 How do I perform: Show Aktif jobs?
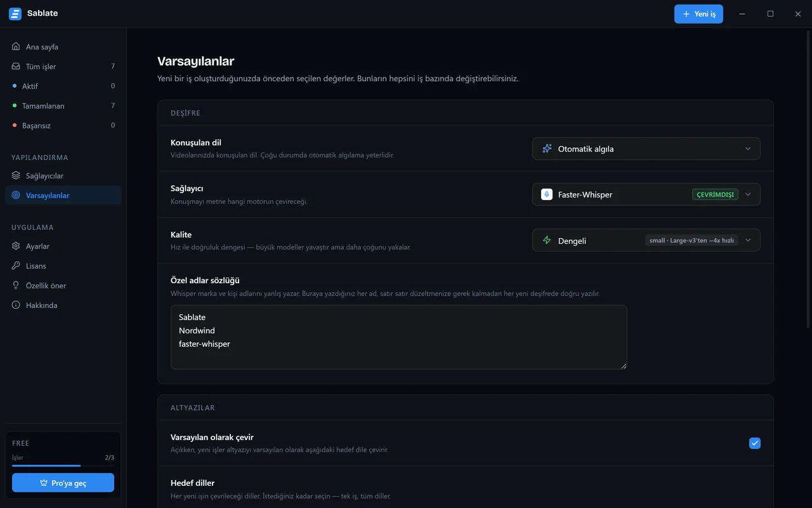point(63,86)
